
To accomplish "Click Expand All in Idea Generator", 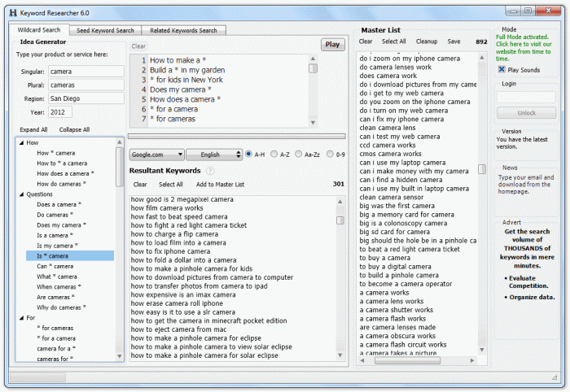I will 33,129.
